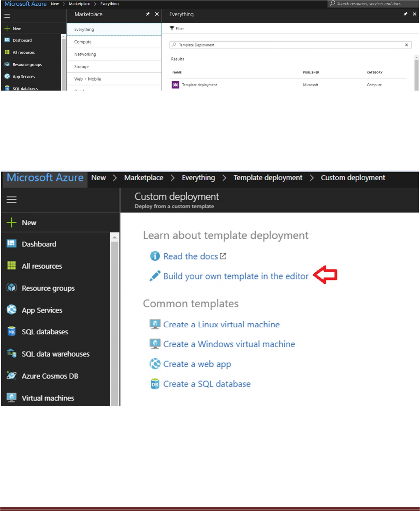Click the Filter funnel icon
This screenshot has width=420, height=511.
[x=172, y=28]
